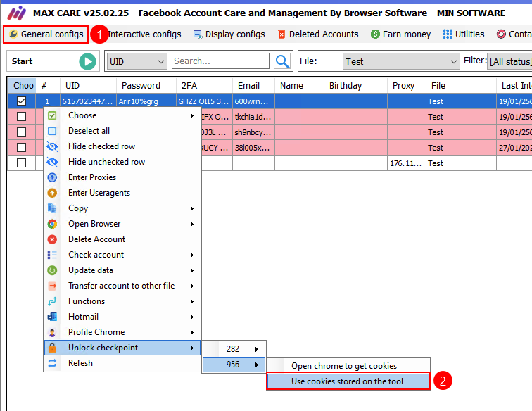
Task: Click the Proxy column header
Action: 407,86
